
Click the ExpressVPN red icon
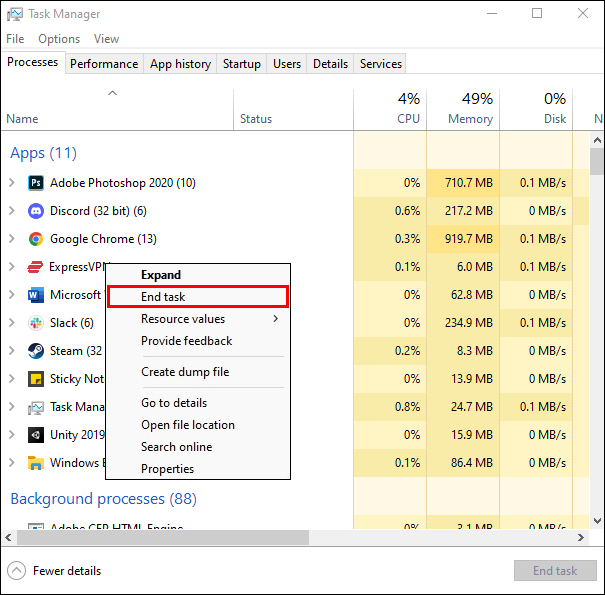click(35, 267)
